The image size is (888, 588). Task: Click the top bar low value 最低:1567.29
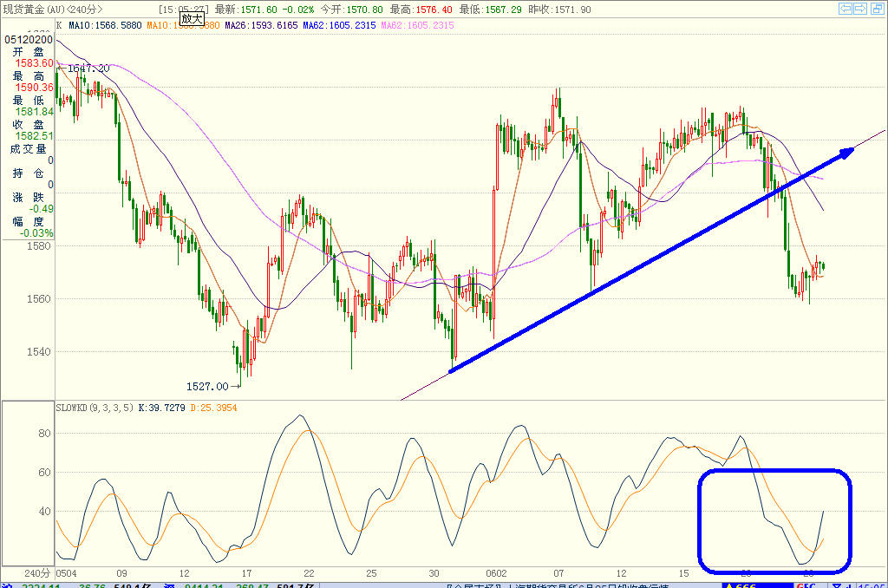point(491,10)
